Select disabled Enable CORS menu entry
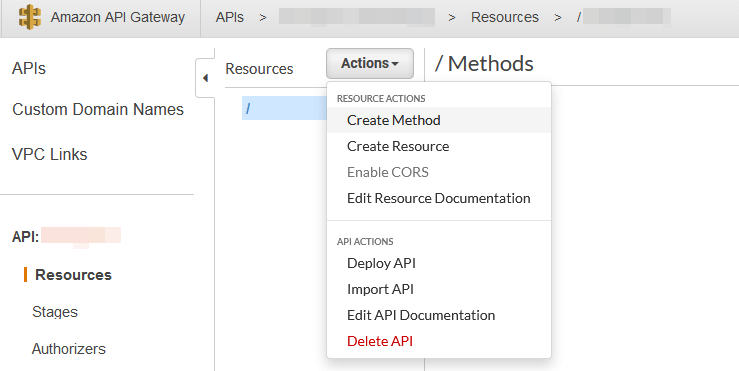Screen dimensions: 739x371 click(438, 172)
